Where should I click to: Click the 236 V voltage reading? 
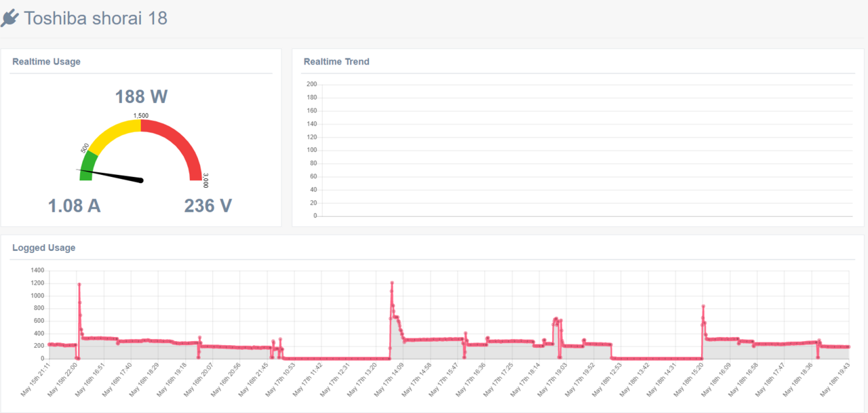point(208,205)
